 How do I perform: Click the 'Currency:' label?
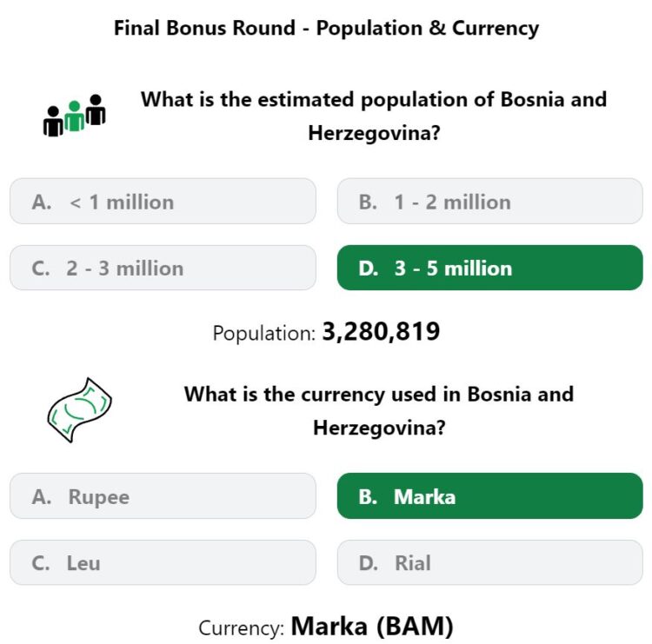[242, 627]
